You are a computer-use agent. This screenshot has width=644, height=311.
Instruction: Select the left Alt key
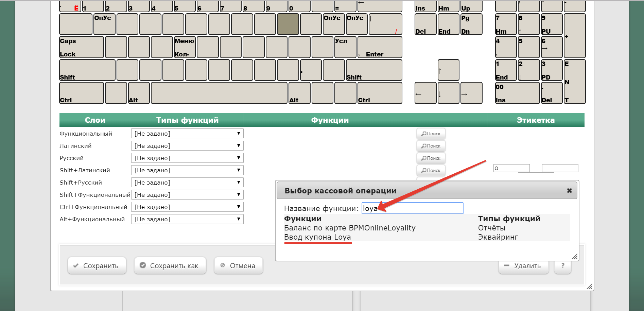139,93
